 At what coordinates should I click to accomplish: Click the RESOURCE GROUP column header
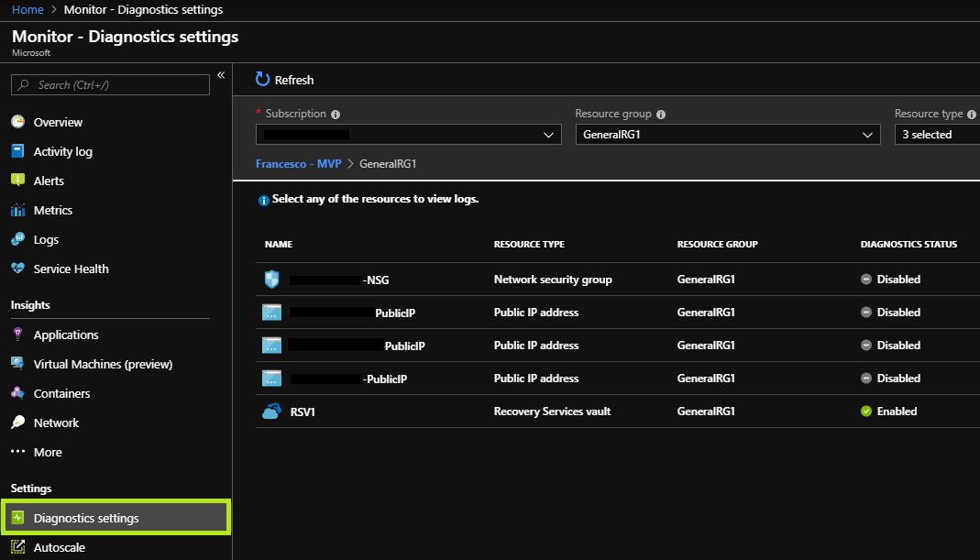[718, 245]
